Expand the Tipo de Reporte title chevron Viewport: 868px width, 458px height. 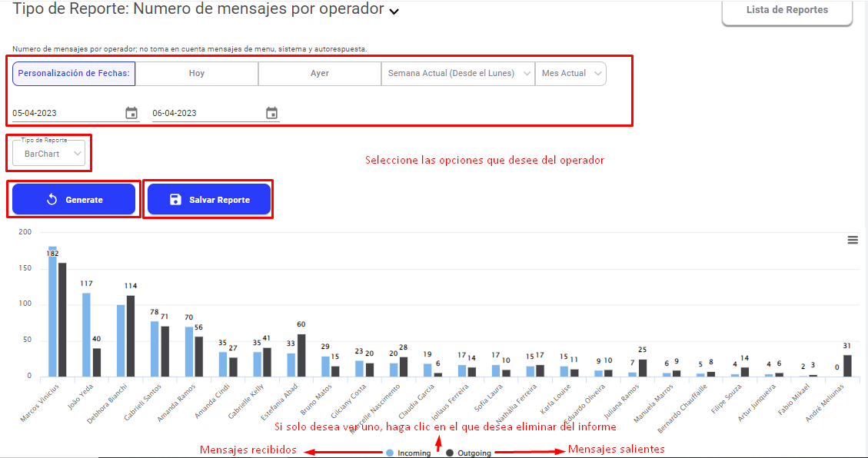394,12
